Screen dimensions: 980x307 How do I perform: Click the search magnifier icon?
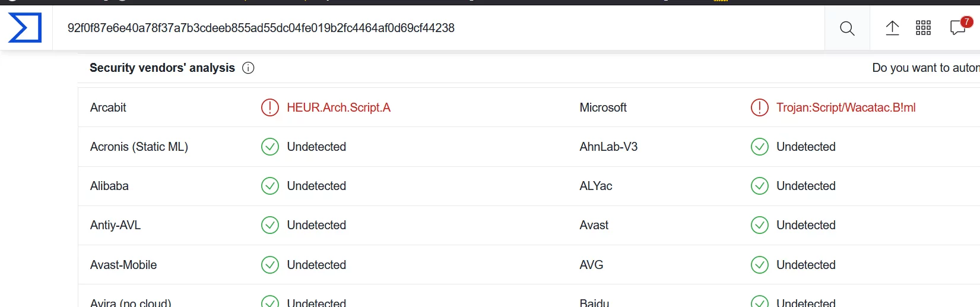847,29
